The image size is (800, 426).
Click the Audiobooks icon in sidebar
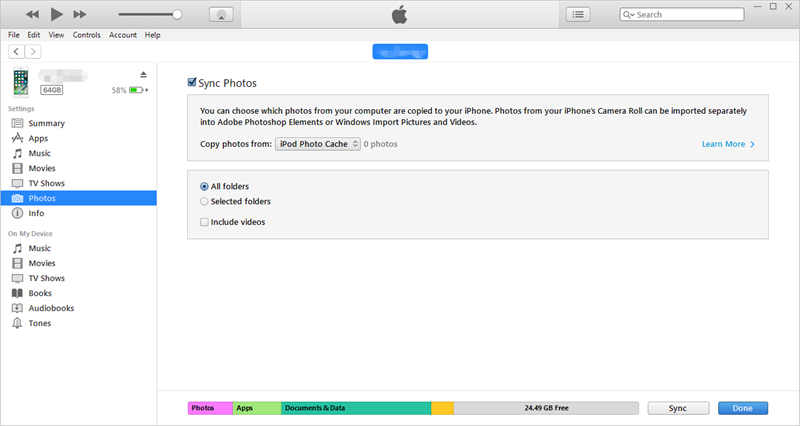[17, 308]
